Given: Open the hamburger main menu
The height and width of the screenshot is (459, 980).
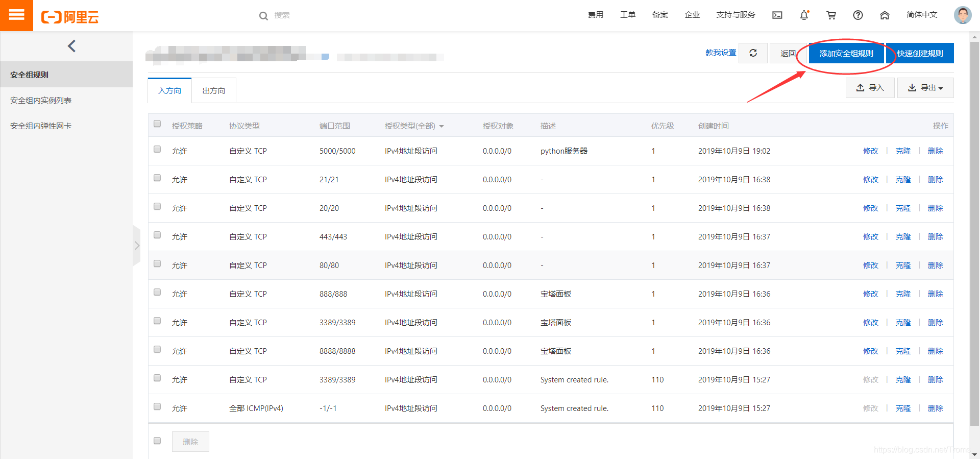Looking at the screenshot, I should (16, 15).
